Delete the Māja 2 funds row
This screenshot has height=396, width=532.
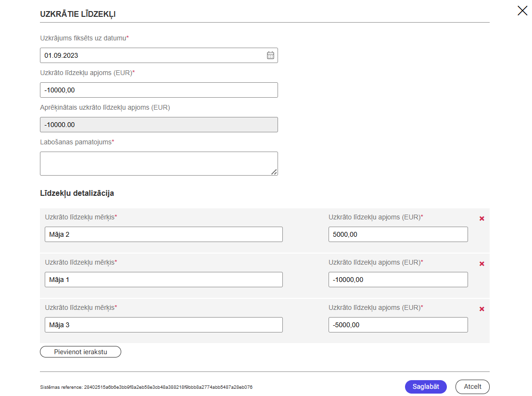pyautogui.click(x=481, y=218)
